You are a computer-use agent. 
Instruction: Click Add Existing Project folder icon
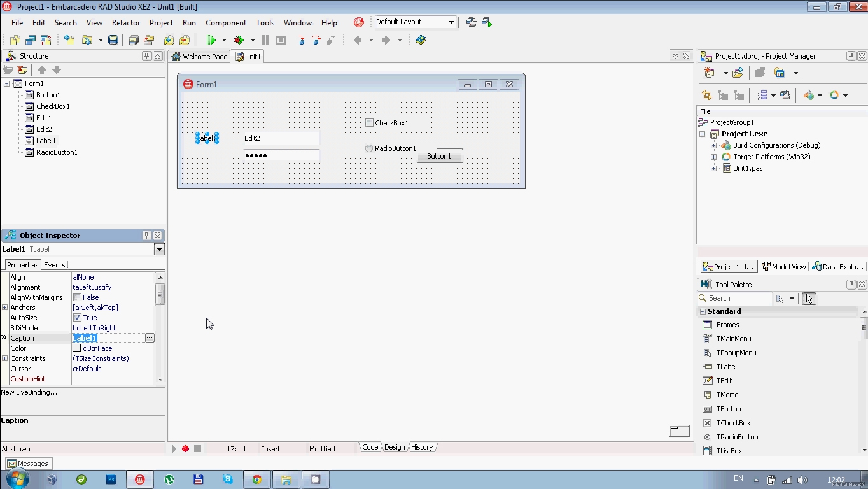738,73
